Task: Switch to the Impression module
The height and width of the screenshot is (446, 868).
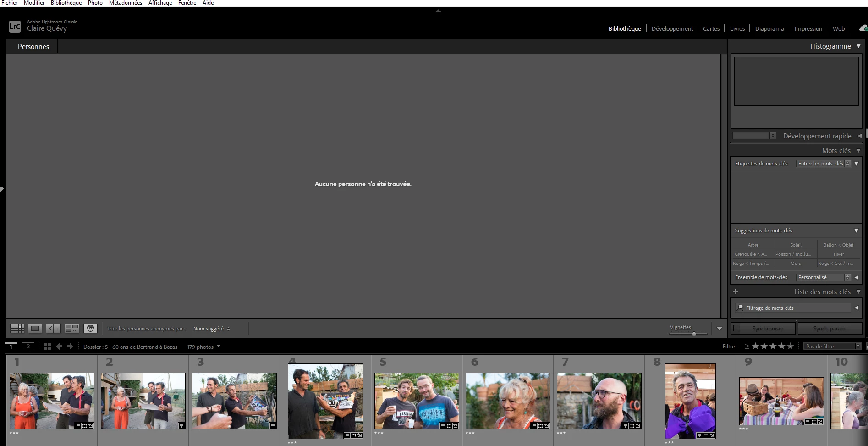Action: click(808, 28)
